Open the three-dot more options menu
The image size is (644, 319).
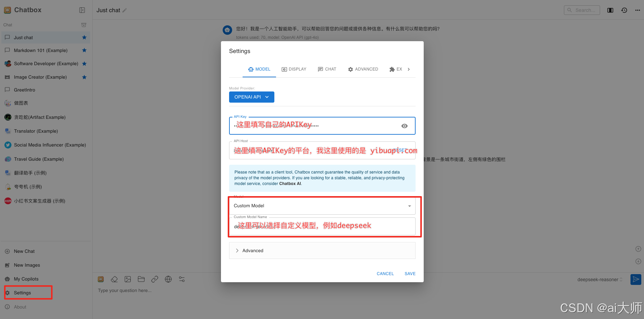(x=638, y=10)
